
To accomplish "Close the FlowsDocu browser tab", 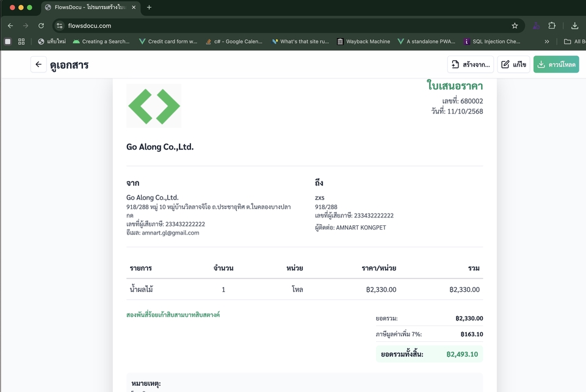I will [135, 7].
